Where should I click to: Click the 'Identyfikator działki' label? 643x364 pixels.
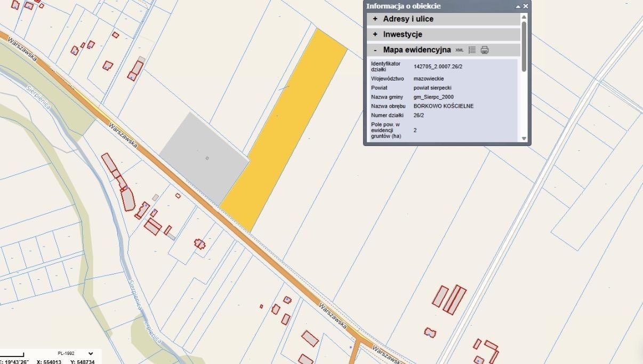(385, 67)
